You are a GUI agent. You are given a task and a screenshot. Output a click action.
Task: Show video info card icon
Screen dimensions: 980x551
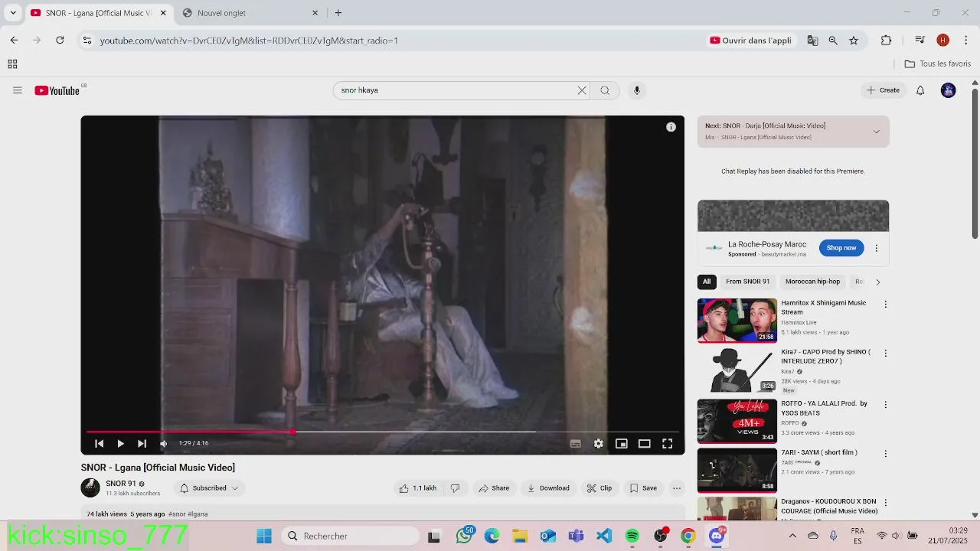pos(671,127)
